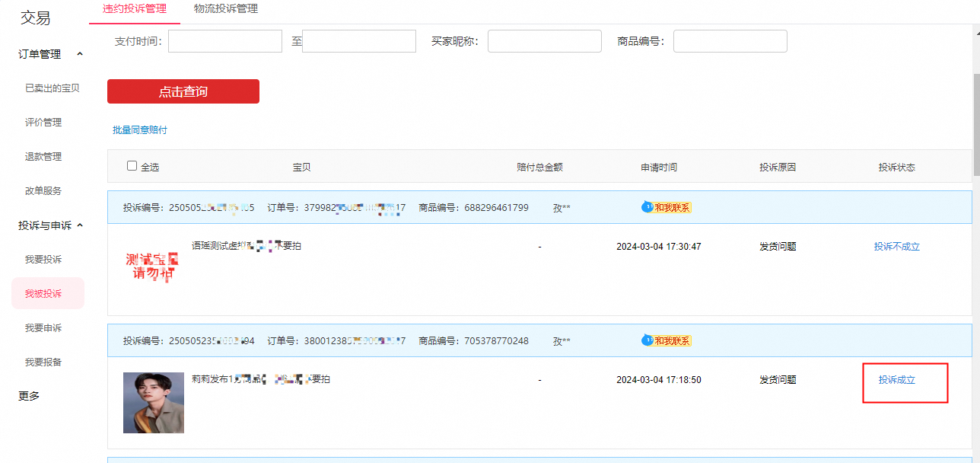Switch to the 物流投诉管理 tab
980x463 pixels.
(x=226, y=9)
